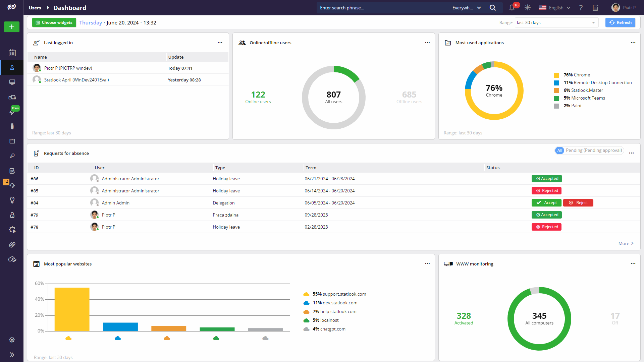
Task: Click the USB device icon in sidebar
Action: [x=12, y=126]
